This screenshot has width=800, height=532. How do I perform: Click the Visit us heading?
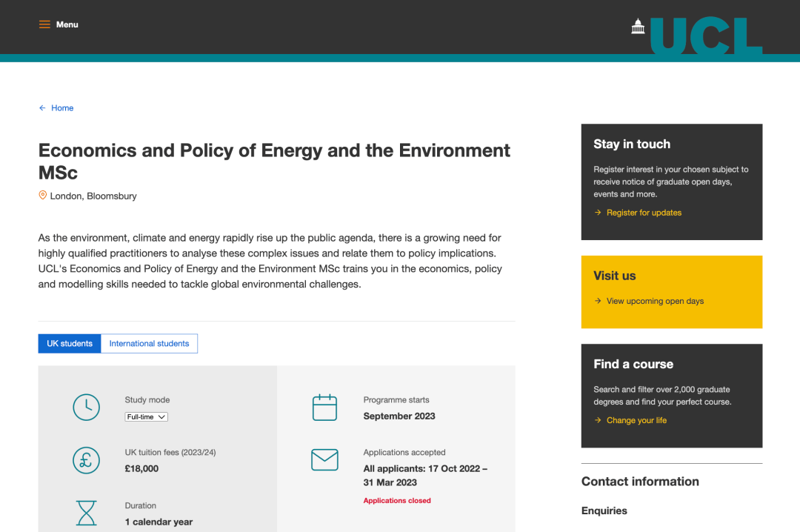[x=614, y=276]
